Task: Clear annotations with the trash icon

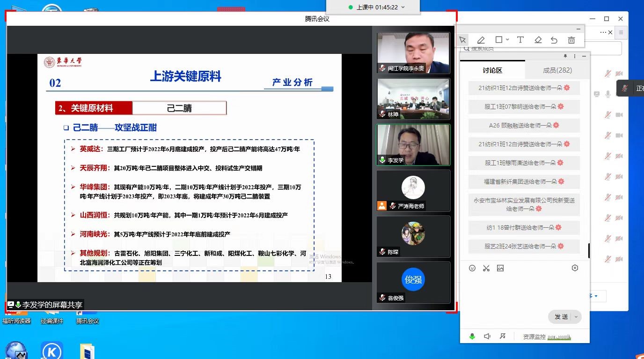Action: click(571, 40)
